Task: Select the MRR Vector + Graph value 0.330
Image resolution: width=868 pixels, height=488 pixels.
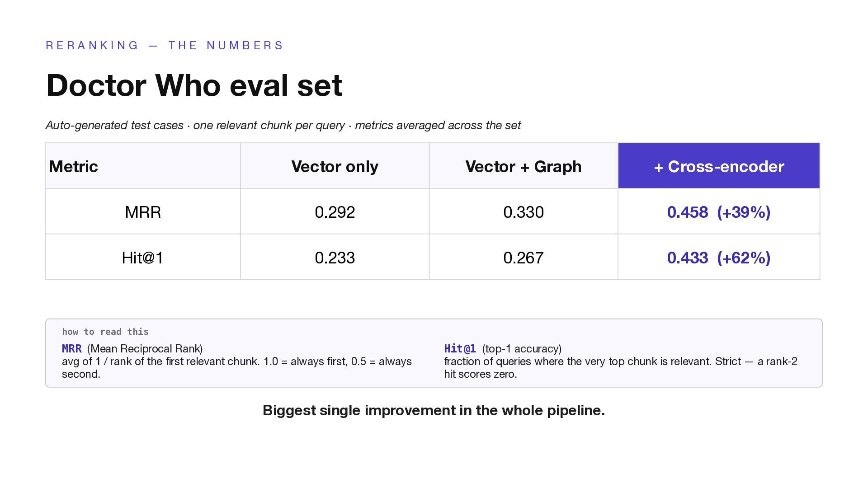Action: pos(523,212)
